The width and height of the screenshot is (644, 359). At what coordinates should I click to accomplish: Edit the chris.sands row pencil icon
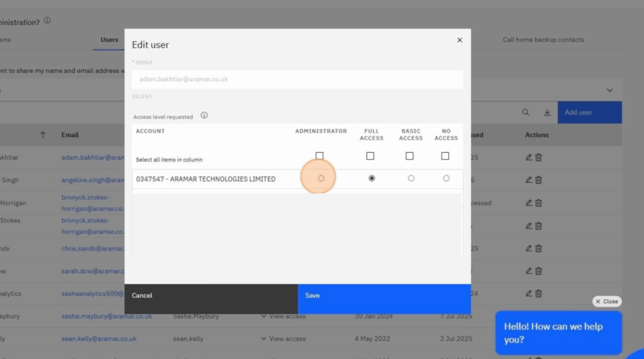point(528,248)
